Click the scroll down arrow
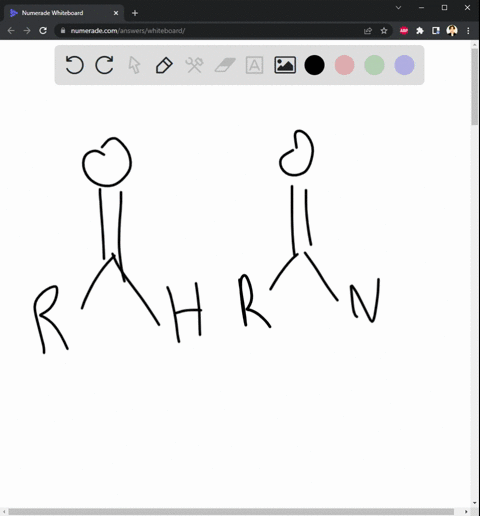This screenshot has height=516, width=480. pos(475,503)
